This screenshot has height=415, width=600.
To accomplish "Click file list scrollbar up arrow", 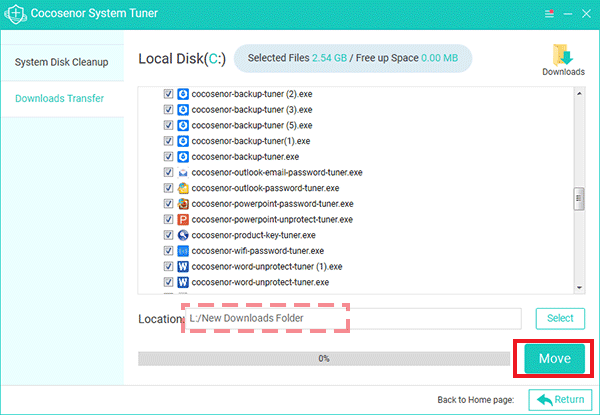I will coord(579,94).
